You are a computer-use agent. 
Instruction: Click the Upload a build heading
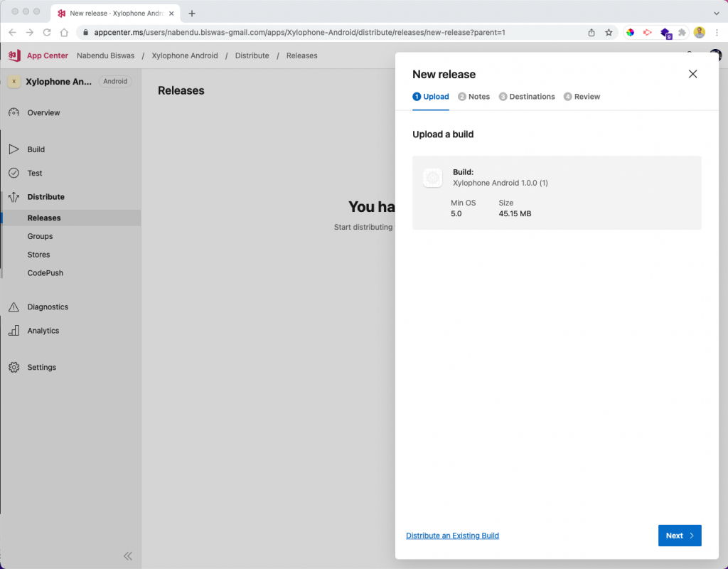point(443,134)
